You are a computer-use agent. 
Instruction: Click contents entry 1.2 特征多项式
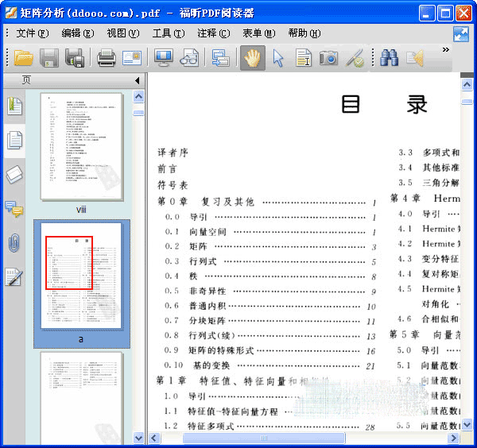click(x=270, y=427)
